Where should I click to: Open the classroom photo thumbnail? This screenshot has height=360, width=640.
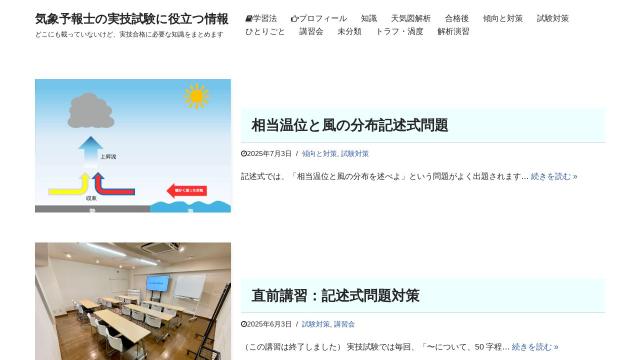(133, 301)
